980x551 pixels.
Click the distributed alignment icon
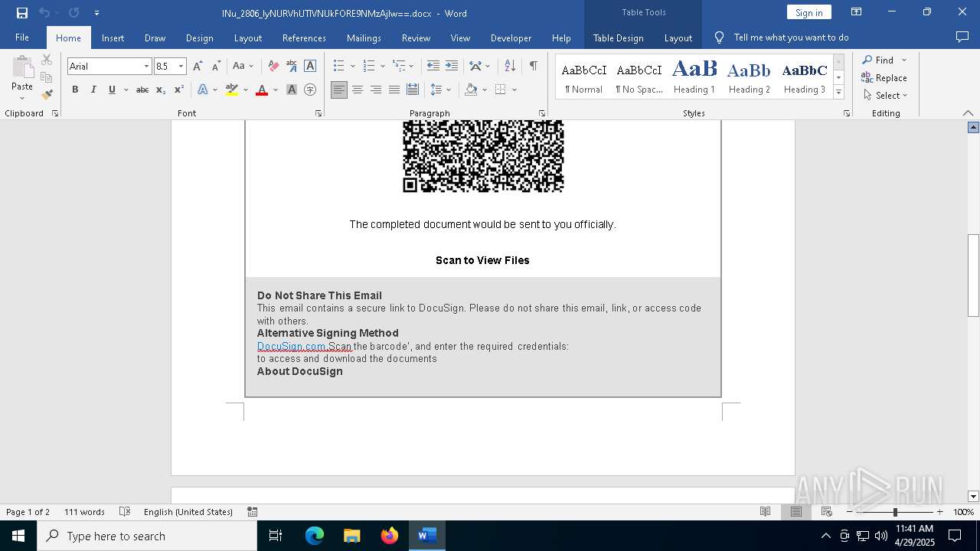tap(413, 90)
